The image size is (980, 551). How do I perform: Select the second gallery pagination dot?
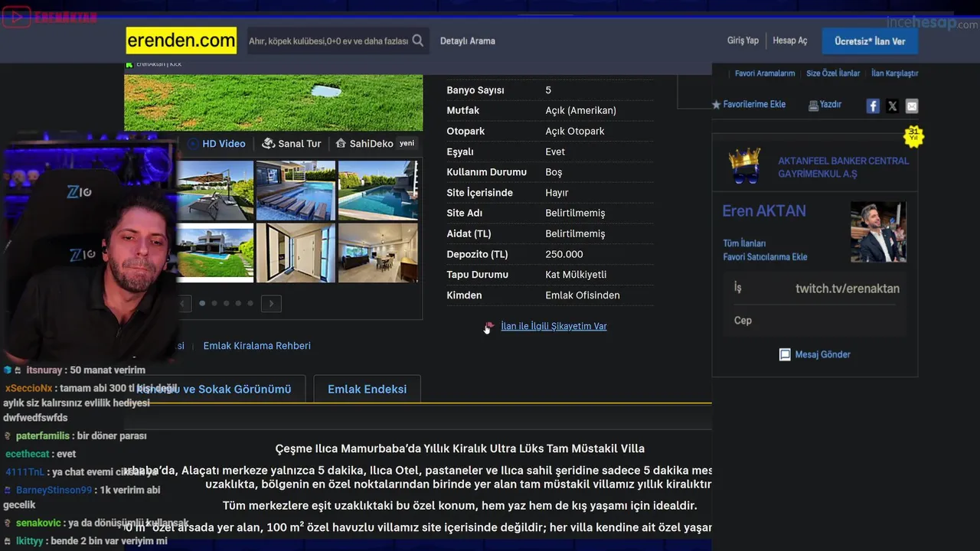point(214,304)
